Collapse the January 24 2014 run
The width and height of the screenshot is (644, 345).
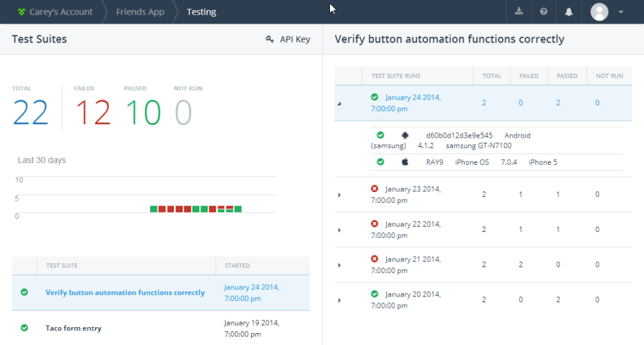(339, 103)
